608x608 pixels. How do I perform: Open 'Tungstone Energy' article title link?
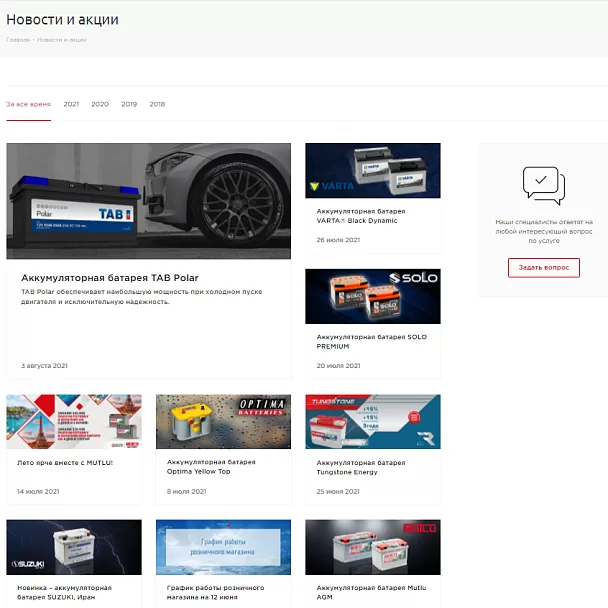(361, 467)
